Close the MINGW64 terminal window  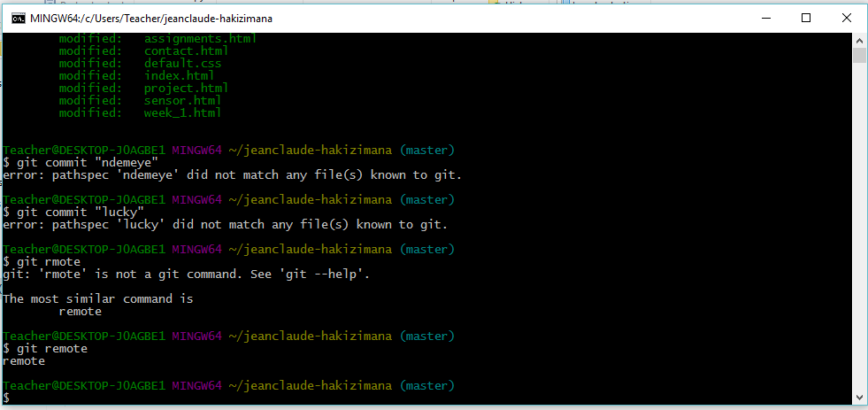[847, 19]
